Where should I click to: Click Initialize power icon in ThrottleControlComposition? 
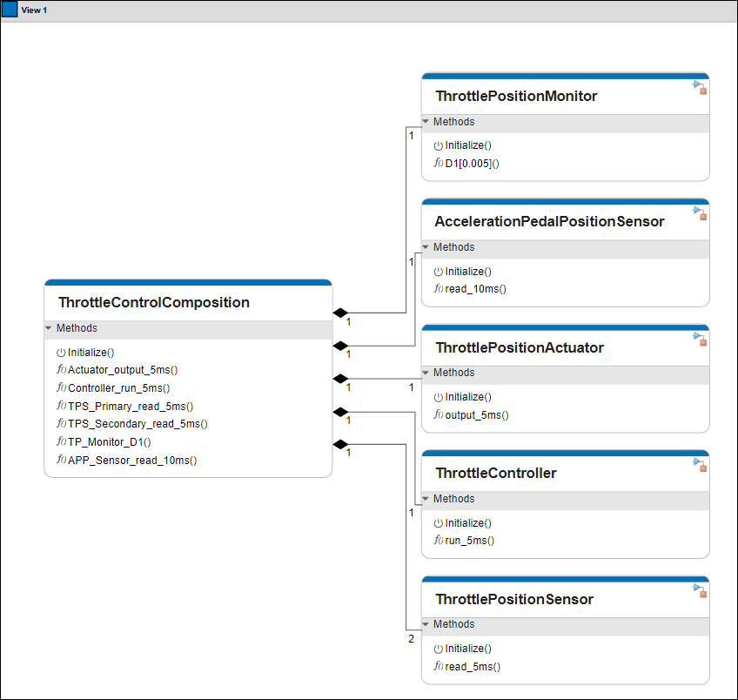pos(61,353)
